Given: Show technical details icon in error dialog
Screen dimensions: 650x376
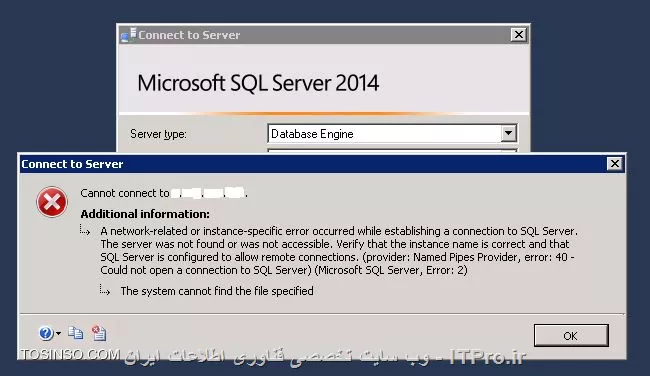Looking at the screenshot, I should click(99, 333).
